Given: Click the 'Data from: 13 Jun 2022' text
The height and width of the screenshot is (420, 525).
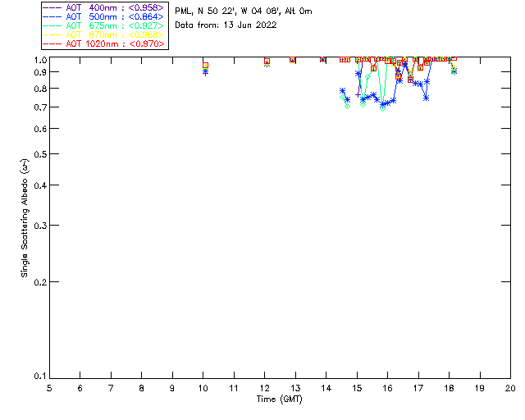Looking at the screenshot, I should tap(226, 25).
